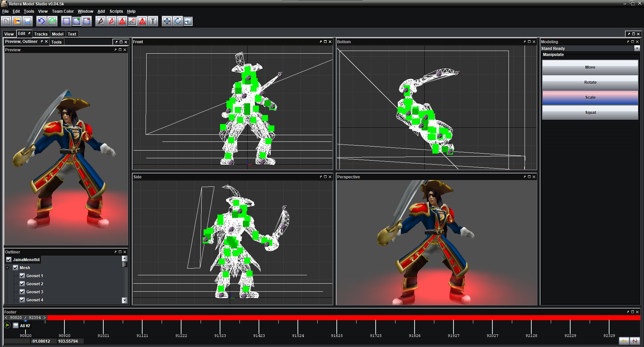This screenshot has height=347, width=644.
Task: Click the blue Undo arrow icon
Action: (x=42, y=21)
